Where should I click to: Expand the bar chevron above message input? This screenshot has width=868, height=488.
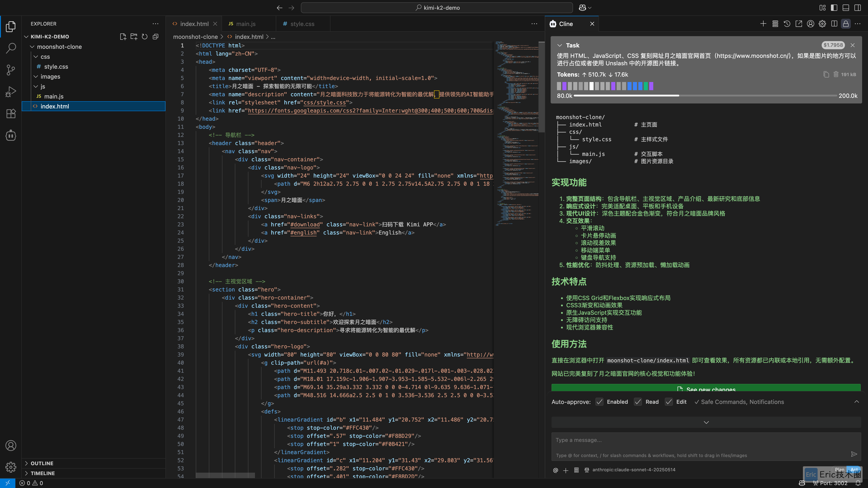706,422
